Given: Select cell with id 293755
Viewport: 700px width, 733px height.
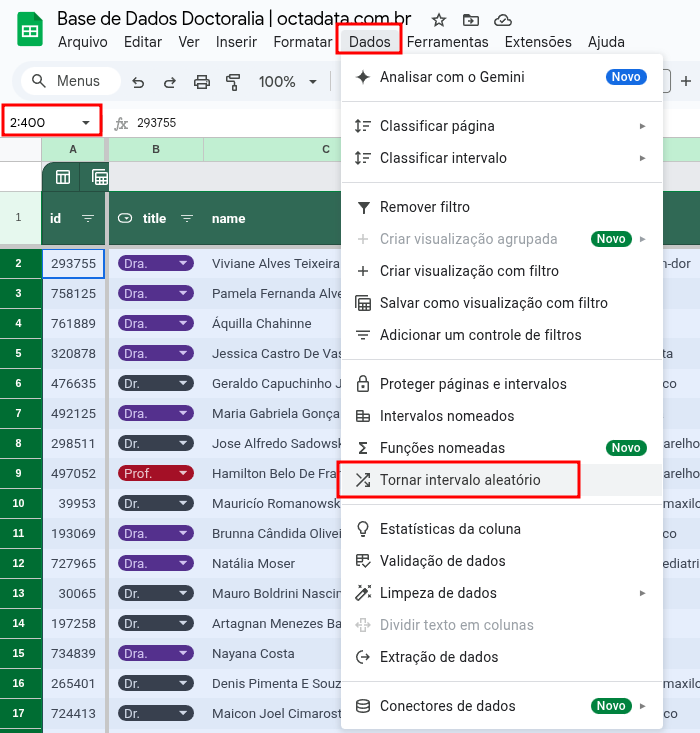Looking at the screenshot, I should click(x=73, y=264).
